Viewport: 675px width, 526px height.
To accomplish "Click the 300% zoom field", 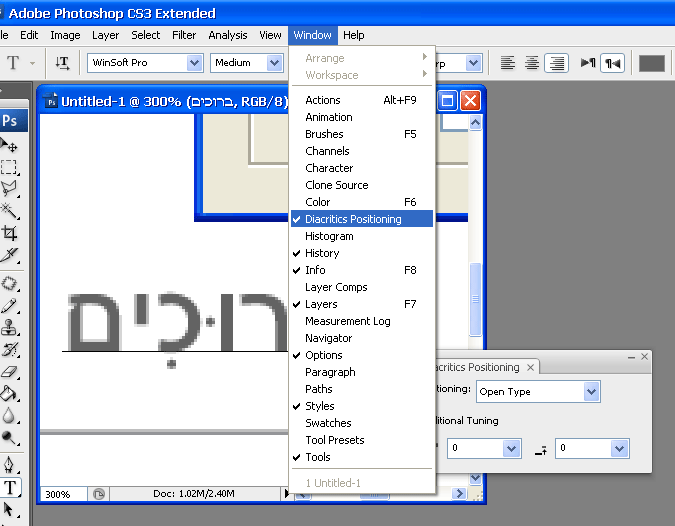I will pyautogui.click(x=63, y=494).
